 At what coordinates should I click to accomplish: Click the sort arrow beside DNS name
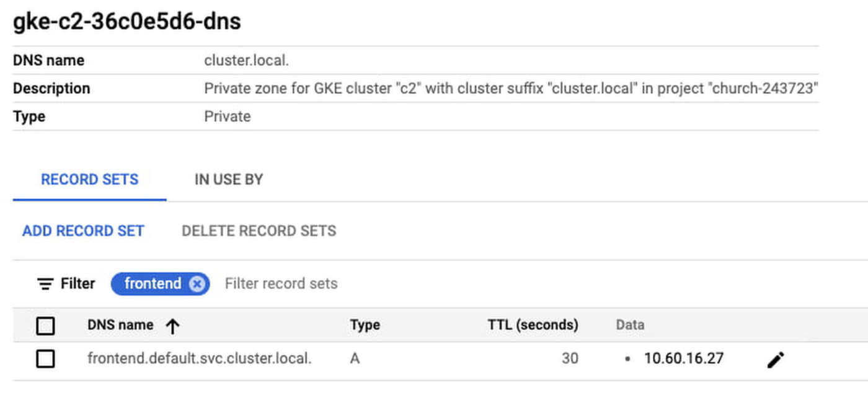[172, 326]
